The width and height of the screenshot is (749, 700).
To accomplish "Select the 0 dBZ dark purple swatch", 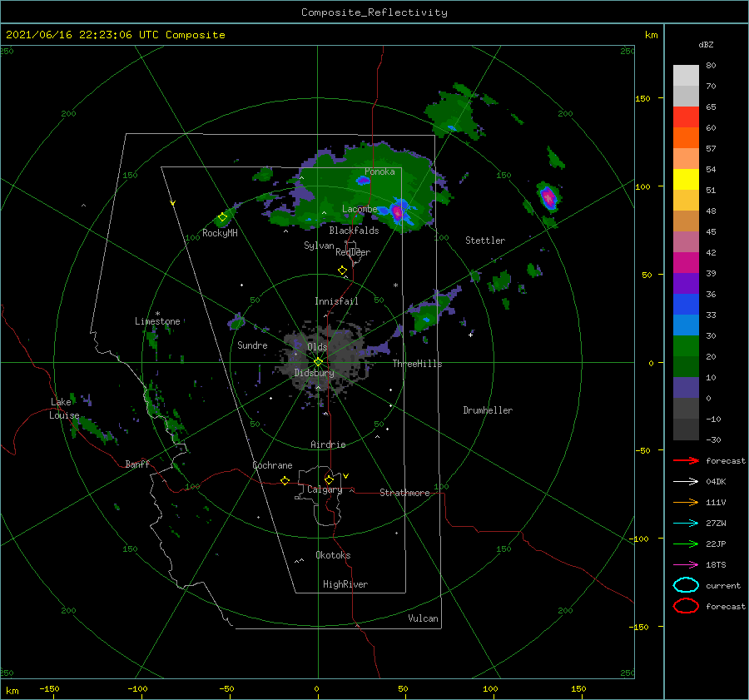I will (686, 388).
